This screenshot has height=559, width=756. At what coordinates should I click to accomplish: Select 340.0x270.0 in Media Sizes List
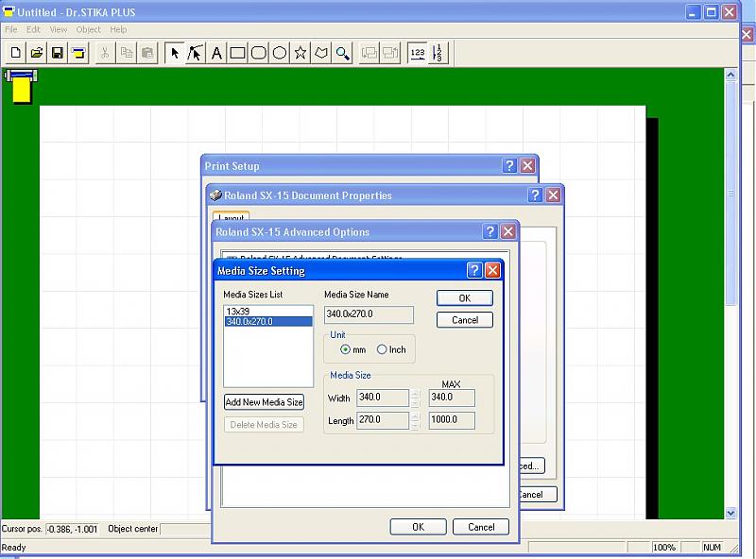268,321
